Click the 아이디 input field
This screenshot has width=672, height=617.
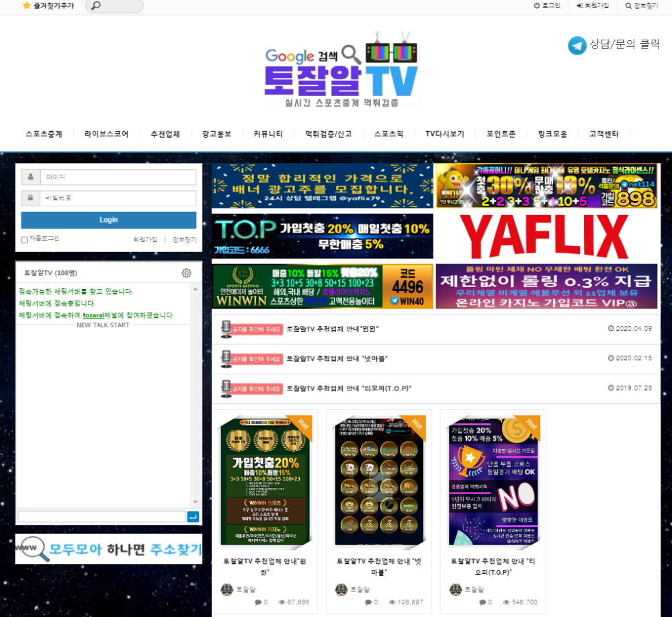[x=118, y=177]
